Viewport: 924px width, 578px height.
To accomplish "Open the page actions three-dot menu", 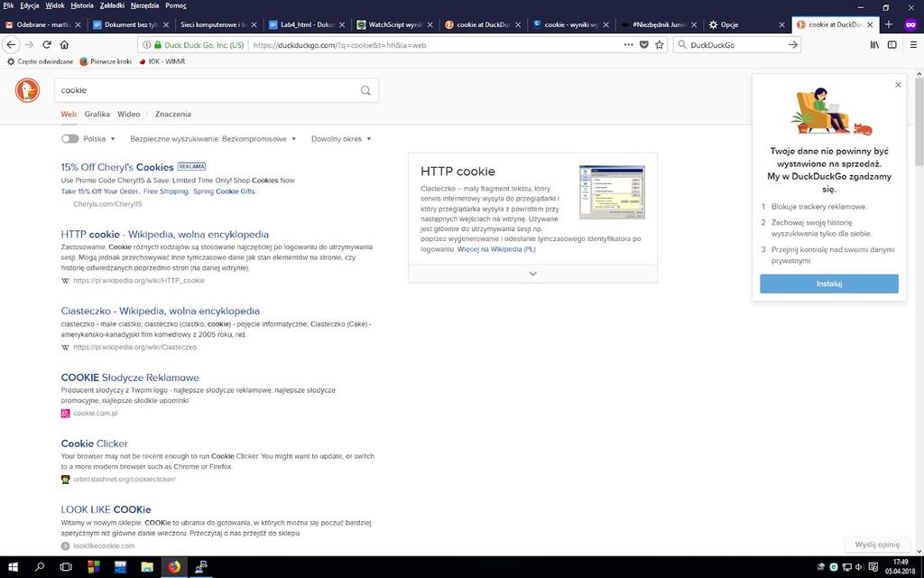I will [628, 45].
